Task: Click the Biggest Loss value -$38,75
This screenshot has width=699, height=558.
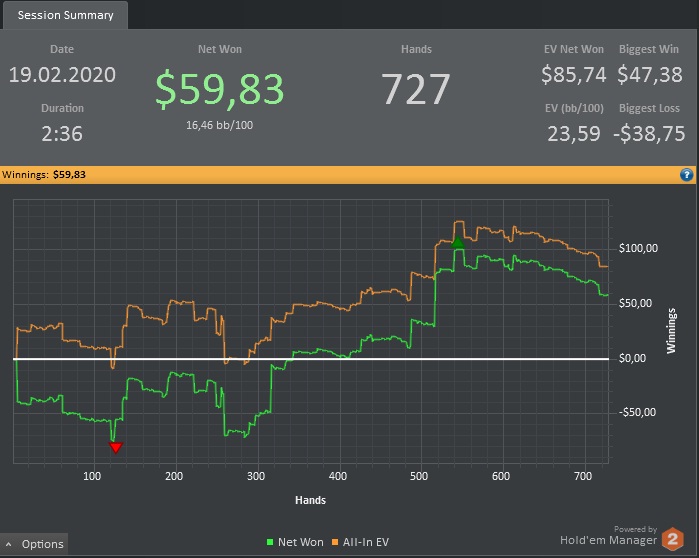Action: click(x=649, y=134)
